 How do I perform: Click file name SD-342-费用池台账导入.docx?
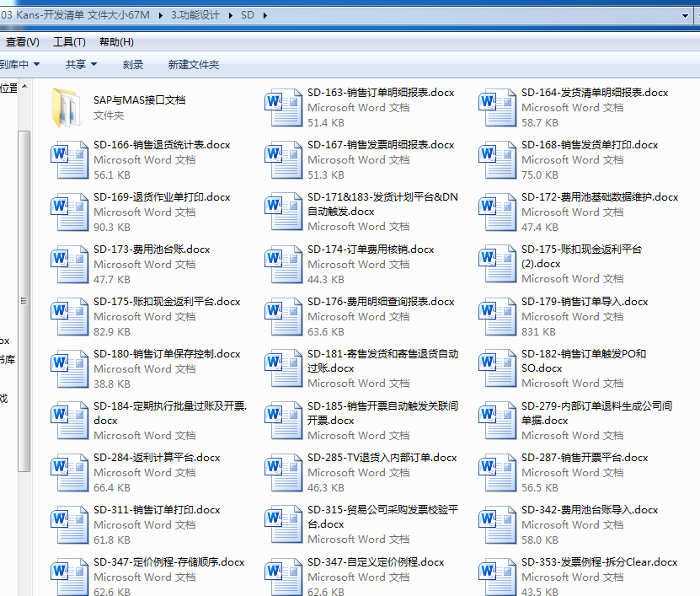(590, 510)
